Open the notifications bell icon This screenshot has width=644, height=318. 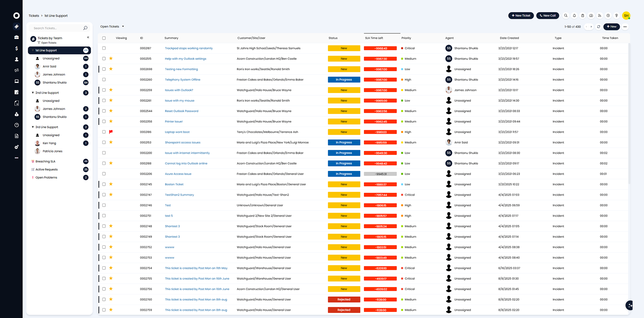574,15
